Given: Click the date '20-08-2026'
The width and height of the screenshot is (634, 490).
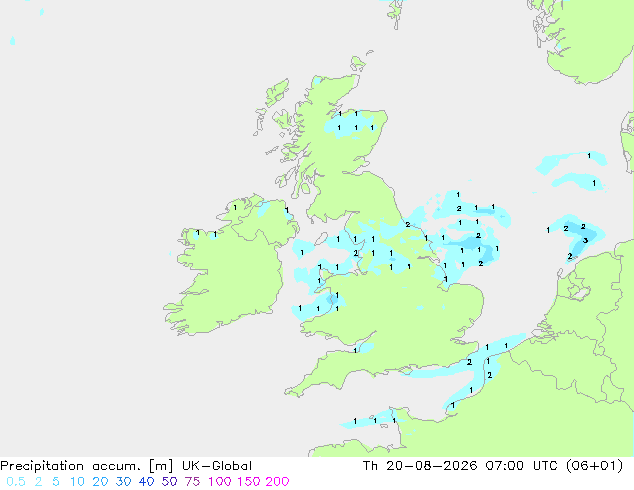Looking at the screenshot, I should (431, 466).
